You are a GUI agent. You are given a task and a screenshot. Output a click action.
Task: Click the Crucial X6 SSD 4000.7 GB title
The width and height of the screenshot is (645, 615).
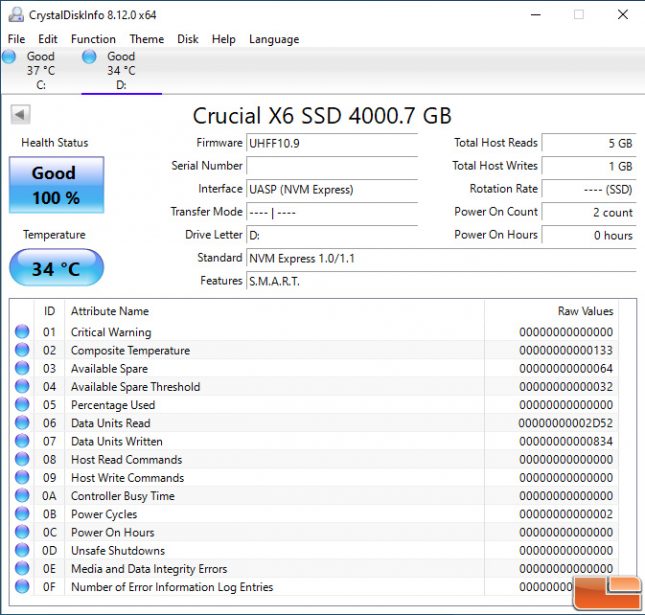(x=322, y=115)
